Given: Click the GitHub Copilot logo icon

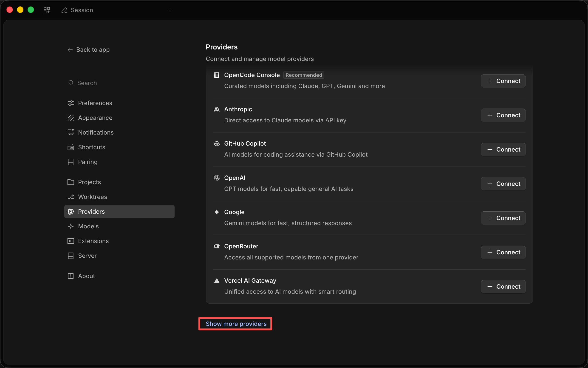Looking at the screenshot, I should [217, 144].
